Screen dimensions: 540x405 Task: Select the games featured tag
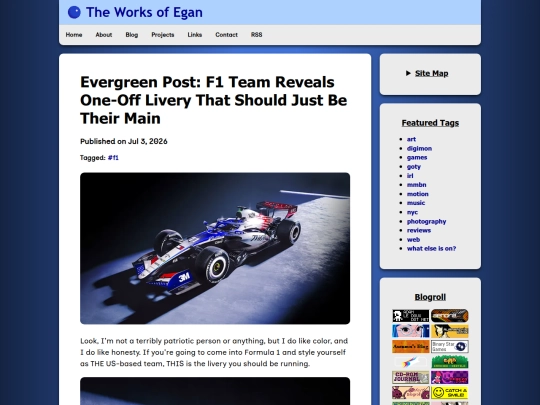click(417, 157)
